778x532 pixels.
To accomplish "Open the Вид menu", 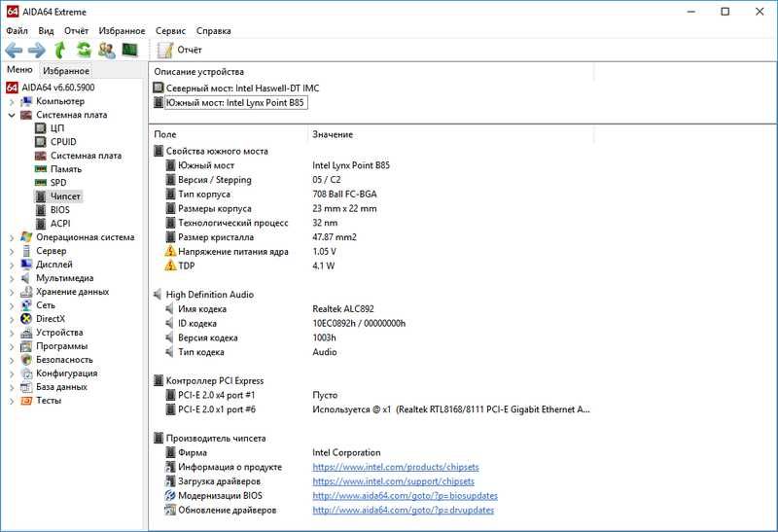I will (x=46, y=31).
